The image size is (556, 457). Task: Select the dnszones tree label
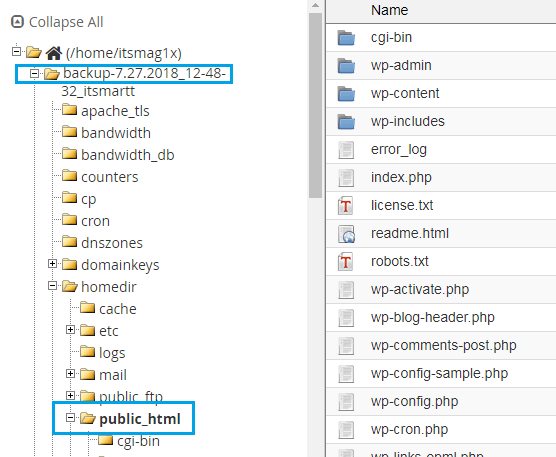[x=112, y=243]
